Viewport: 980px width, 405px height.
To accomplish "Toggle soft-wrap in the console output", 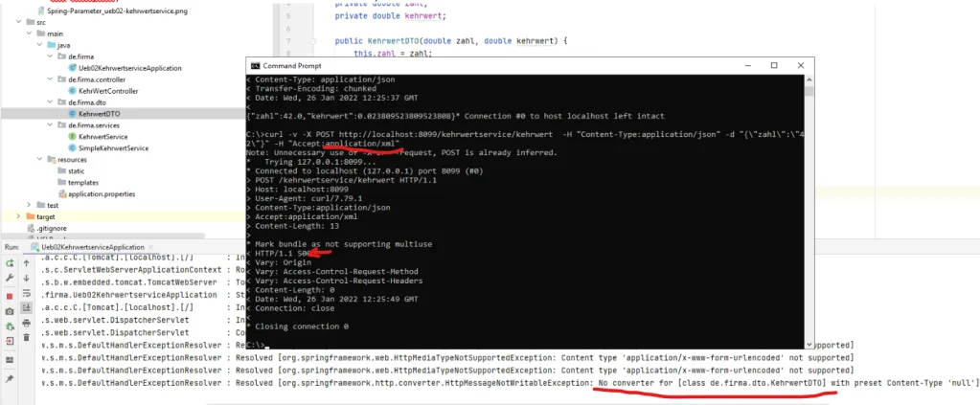I will (x=26, y=293).
